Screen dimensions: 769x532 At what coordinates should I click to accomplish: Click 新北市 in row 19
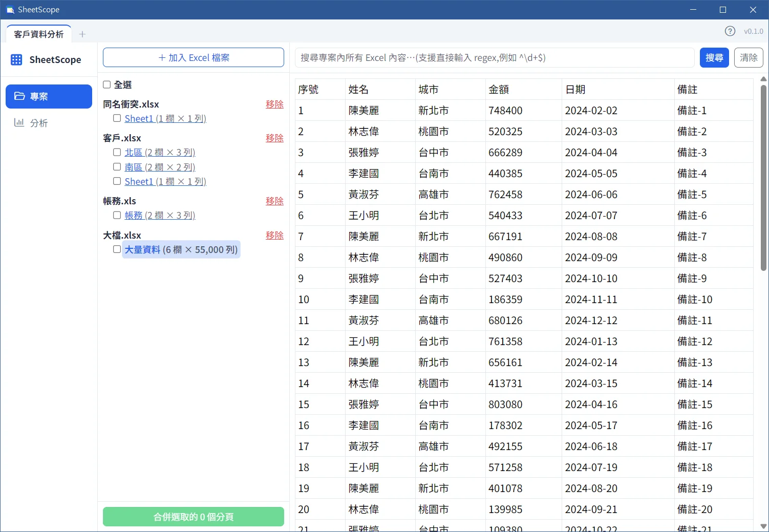450,488
